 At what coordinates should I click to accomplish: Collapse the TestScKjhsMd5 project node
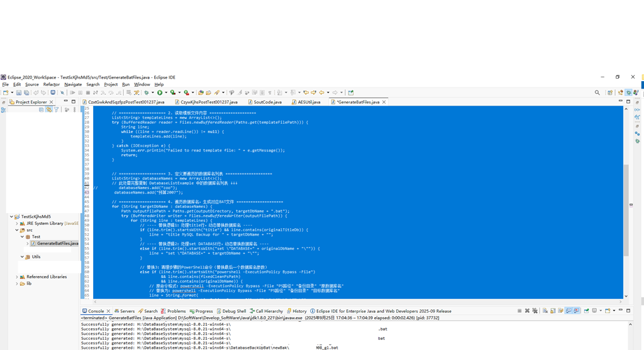(11, 217)
